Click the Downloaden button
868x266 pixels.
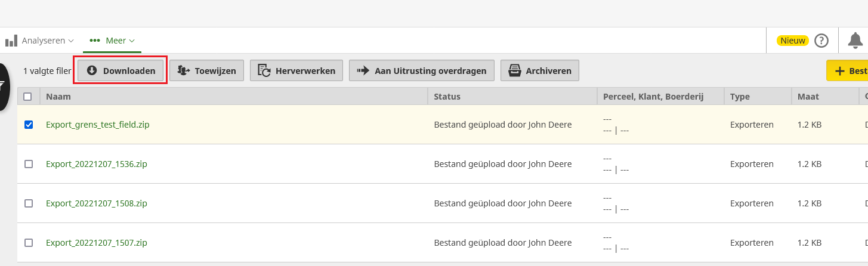[121, 70]
